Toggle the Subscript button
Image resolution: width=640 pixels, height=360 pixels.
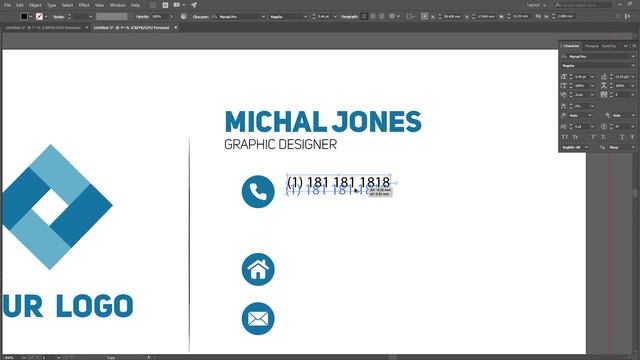[x=603, y=137]
